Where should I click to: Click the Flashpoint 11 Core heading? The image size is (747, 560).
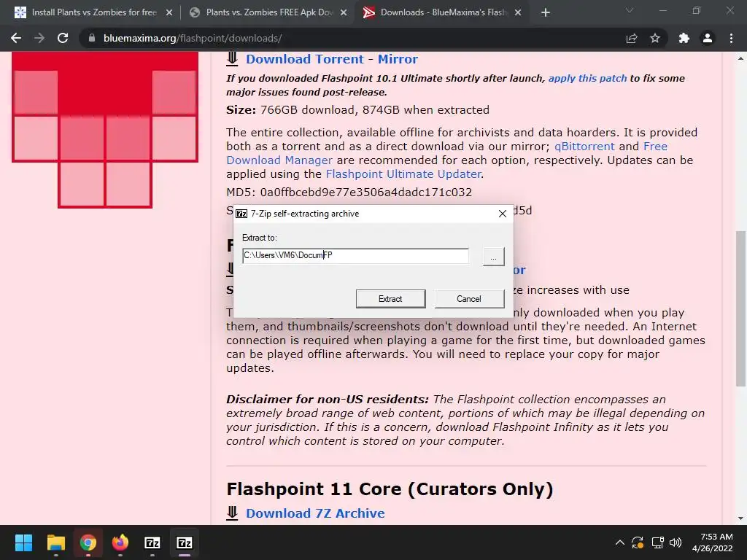(x=390, y=489)
